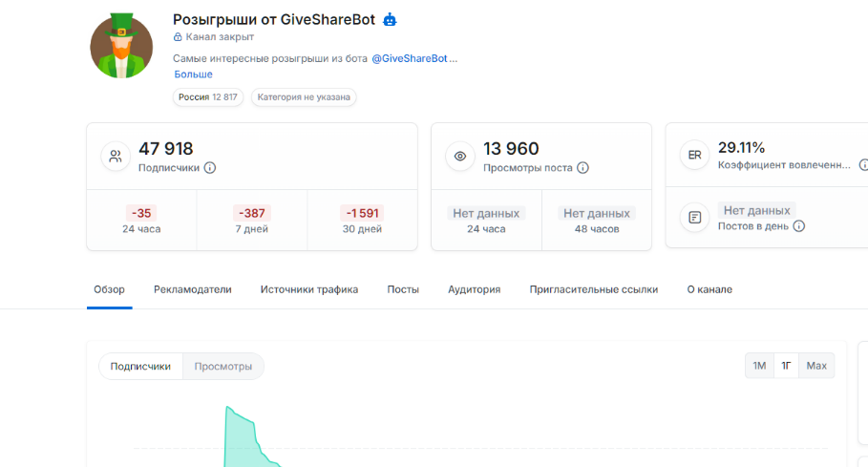Switch to Пригласительные ссылки tab
Viewport: 868px width, 467px height.
593,289
